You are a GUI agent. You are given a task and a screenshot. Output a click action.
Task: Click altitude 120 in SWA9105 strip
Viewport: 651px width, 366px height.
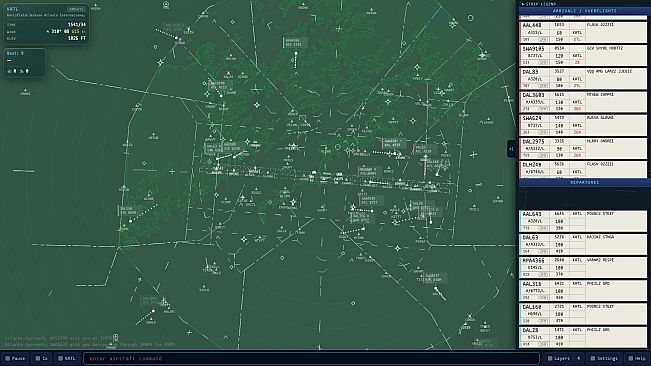coord(559,56)
